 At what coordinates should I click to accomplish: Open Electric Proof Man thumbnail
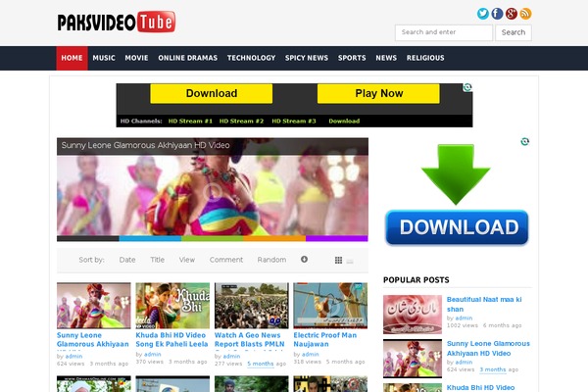[330, 306]
